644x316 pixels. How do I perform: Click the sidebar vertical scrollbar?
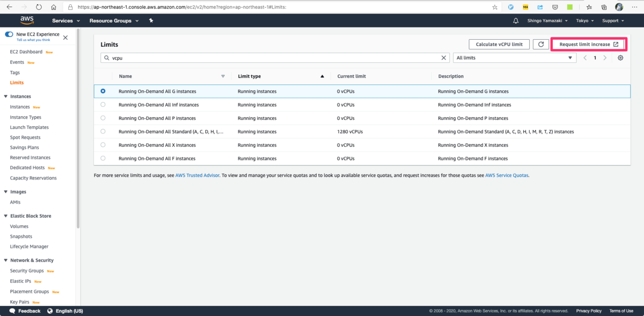[x=78, y=129]
